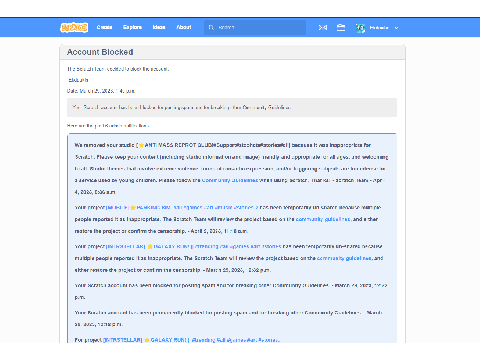Open the My Stuff folder icon
Viewport: 480px width, 360px height.
pyautogui.click(x=341, y=28)
